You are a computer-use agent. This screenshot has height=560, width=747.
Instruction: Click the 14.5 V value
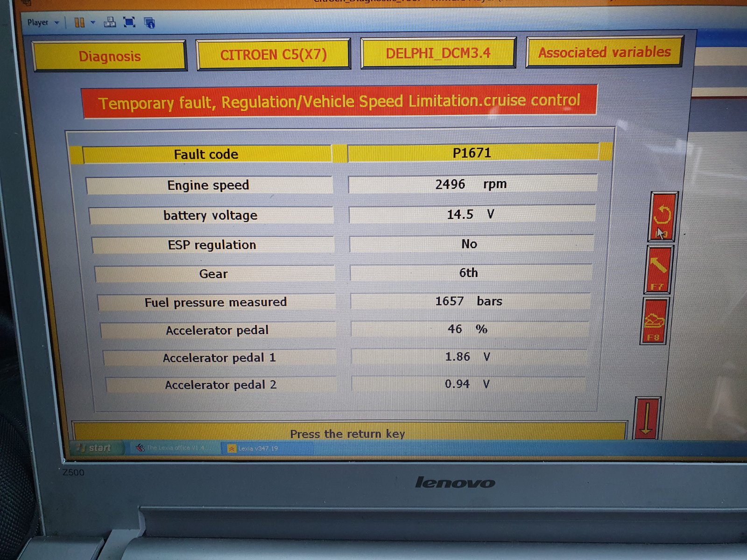pos(472,214)
